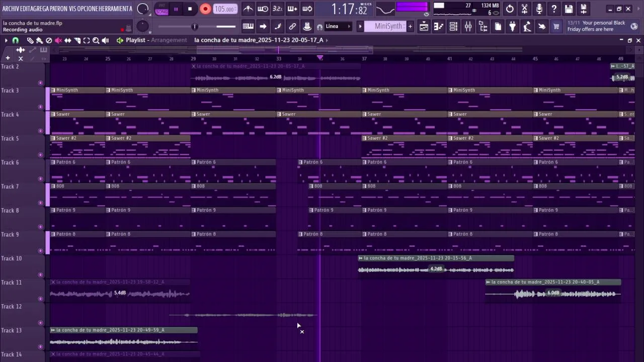
Task: Select the Zoom magnifier tool in Playlist
Action: coord(96,40)
